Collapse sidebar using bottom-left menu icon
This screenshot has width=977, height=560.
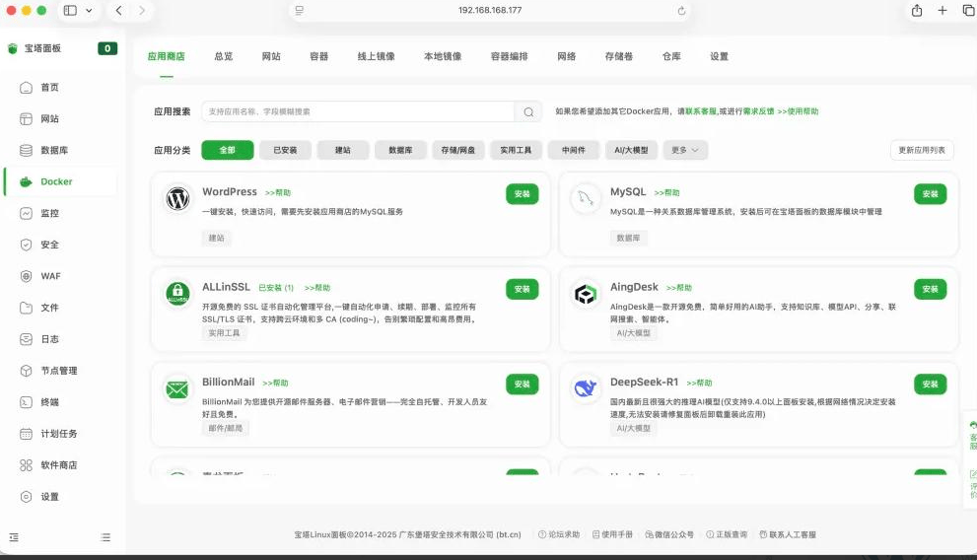[14, 537]
